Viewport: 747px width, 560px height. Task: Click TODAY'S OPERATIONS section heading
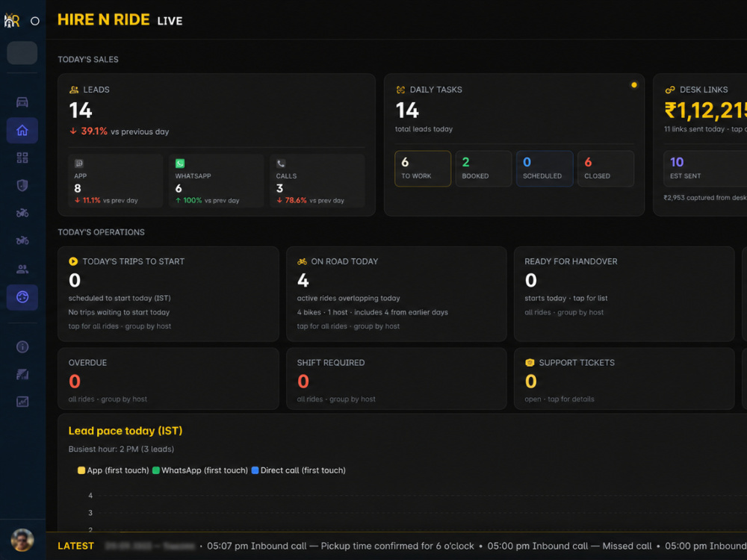(x=101, y=232)
